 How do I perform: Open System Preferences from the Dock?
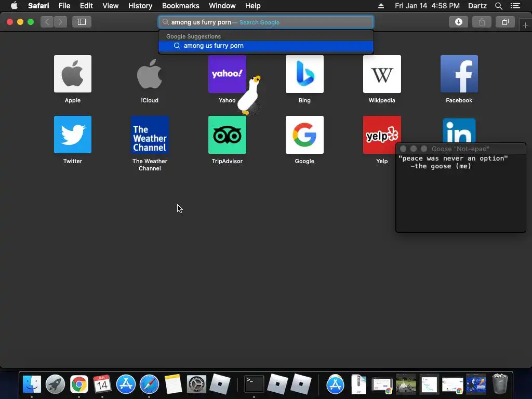(x=196, y=384)
